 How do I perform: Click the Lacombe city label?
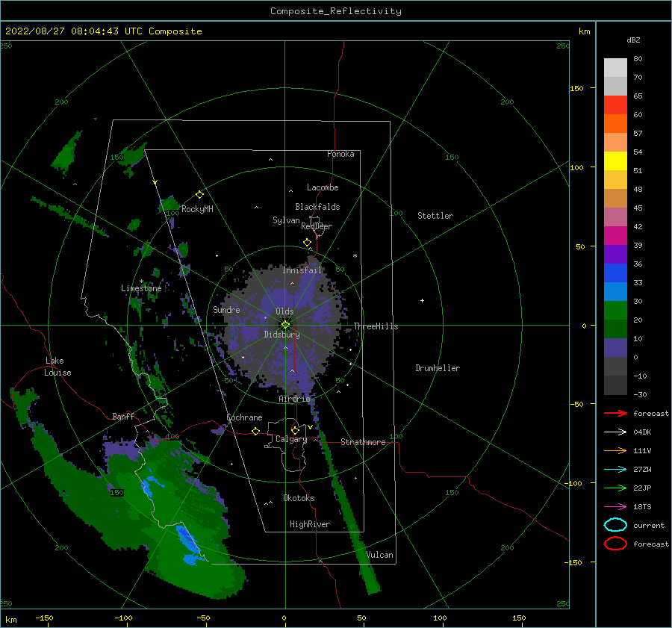point(323,187)
